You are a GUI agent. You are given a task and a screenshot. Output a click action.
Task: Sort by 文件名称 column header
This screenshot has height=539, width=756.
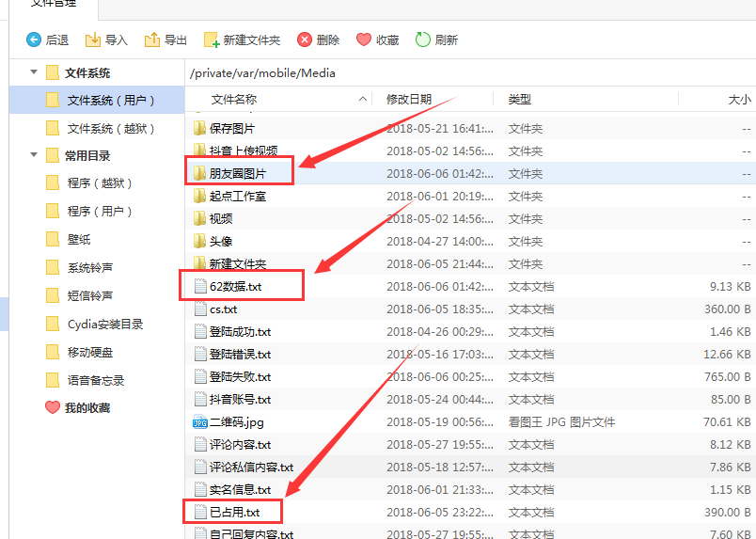[234, 99]
